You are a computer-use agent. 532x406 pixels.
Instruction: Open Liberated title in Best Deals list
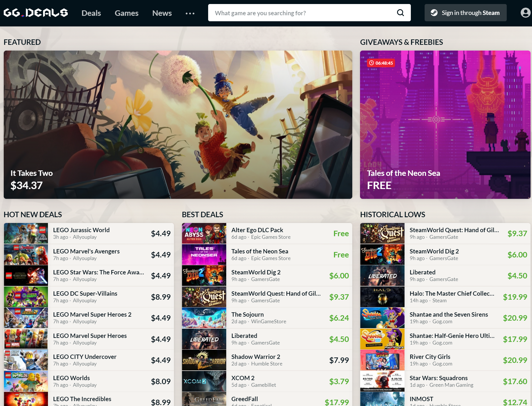(244, 336)
